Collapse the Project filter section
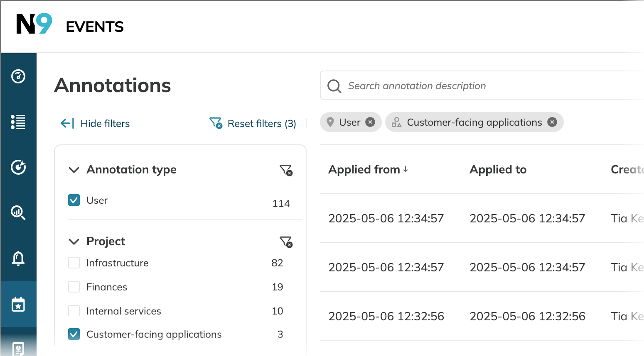Screen dimensions: 644x356 74,241
